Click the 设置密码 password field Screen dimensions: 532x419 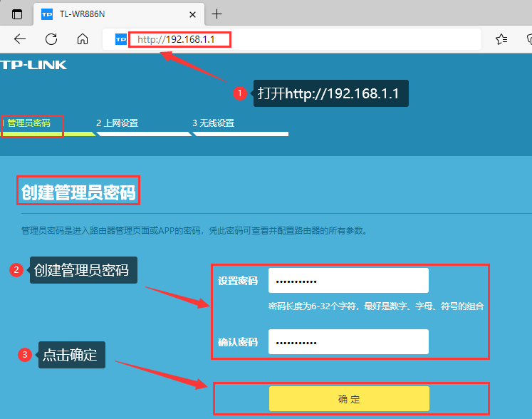348,281
